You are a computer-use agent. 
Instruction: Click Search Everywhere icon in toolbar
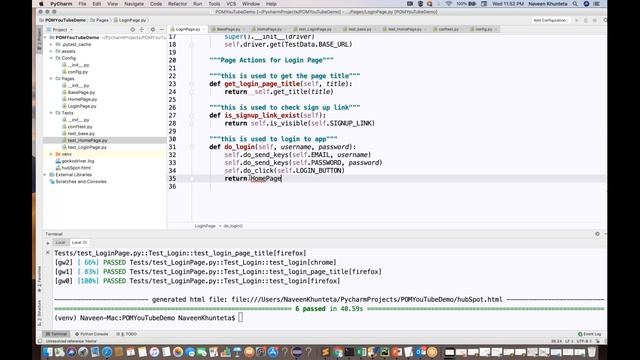pos(604,20)
